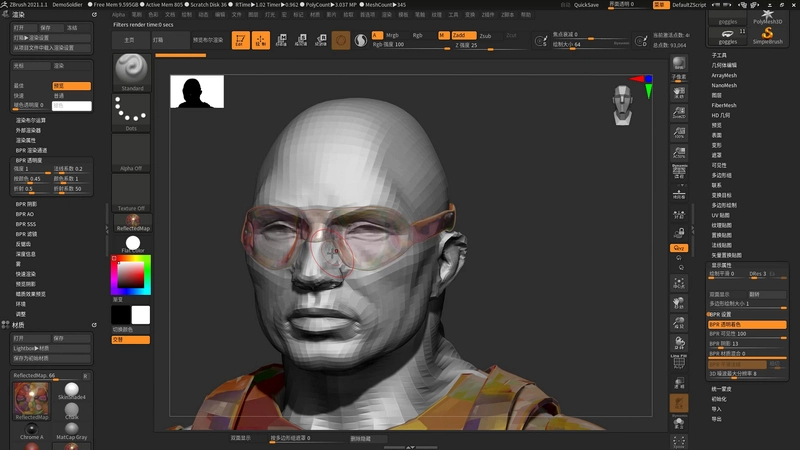
Task: Select the goggles tool with count 11
Action: (x=728, y=36)
